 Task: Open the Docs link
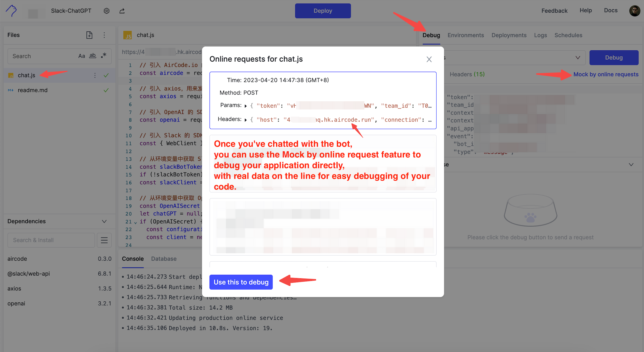[611, 10]
